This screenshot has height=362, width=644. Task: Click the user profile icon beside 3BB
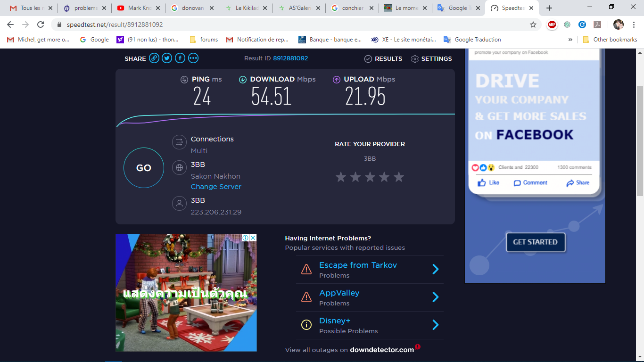click(x=179, y=203)
